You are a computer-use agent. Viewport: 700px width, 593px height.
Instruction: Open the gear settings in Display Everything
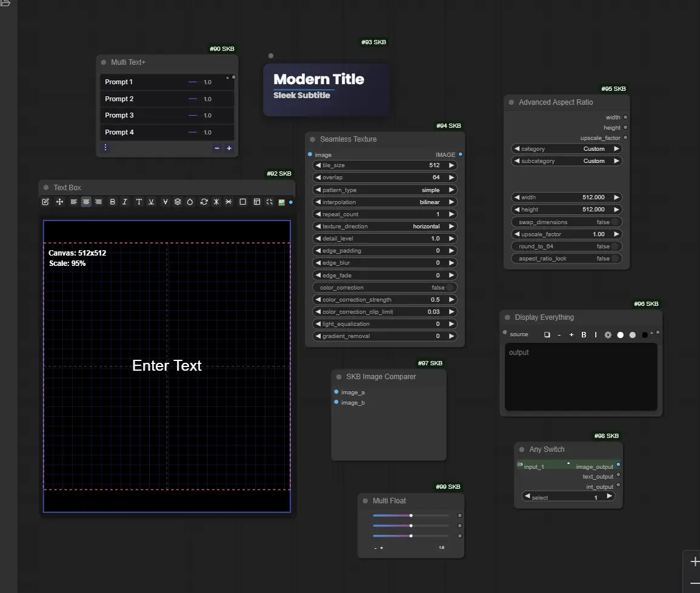point(608,334)
